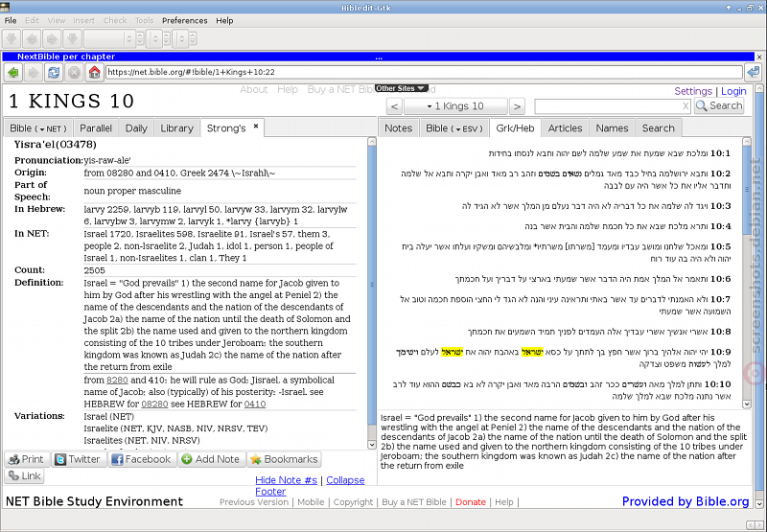Click the disabled left-arrow toolbar icon
Screen dimensions: 767x532
(32, 38)
